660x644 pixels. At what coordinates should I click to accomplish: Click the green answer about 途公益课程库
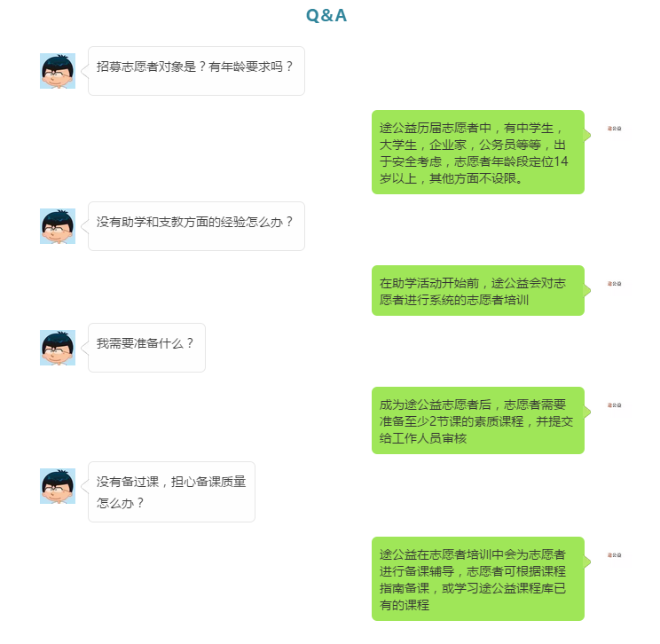[x=478, y=578]
